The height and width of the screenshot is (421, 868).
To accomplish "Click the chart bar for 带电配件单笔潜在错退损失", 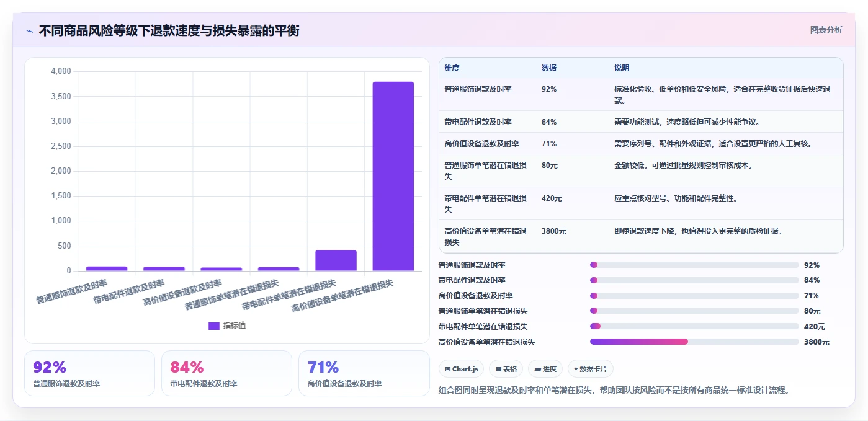I will (336, 260).
